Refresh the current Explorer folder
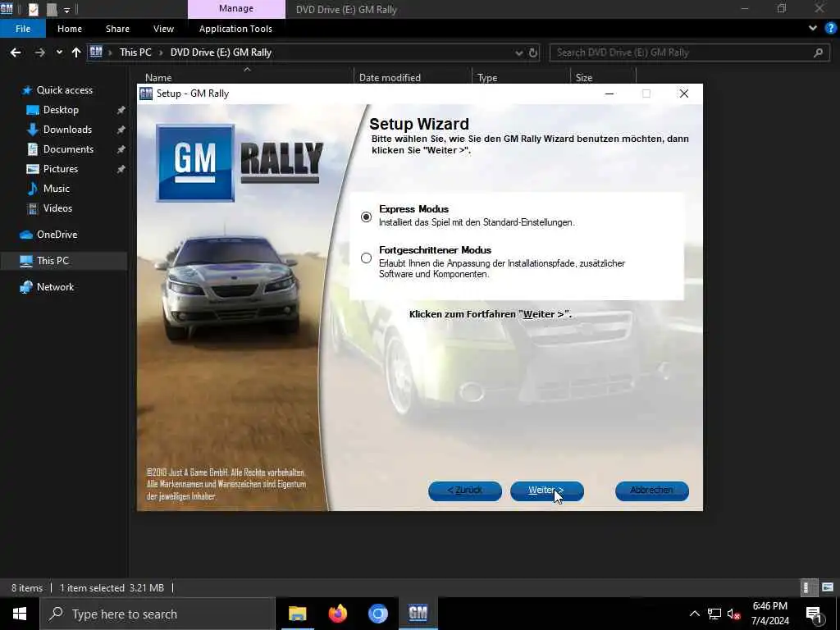 pyautogui.click(x=533, y=52)
